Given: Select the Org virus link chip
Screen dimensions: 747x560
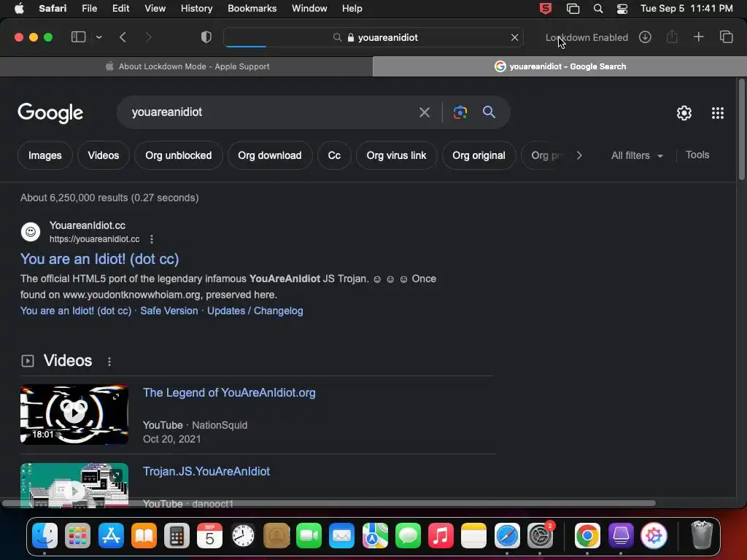Looking at the screenshot, I should tap(396, 155).
